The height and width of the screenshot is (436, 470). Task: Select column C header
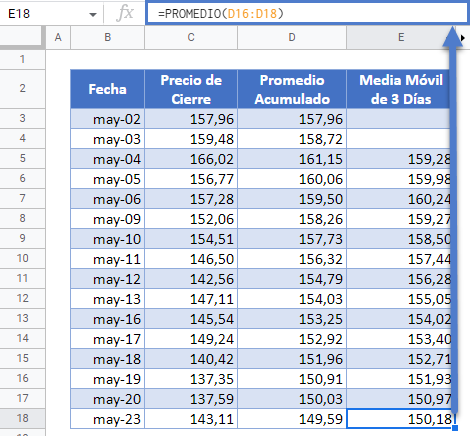coord(191,37)
